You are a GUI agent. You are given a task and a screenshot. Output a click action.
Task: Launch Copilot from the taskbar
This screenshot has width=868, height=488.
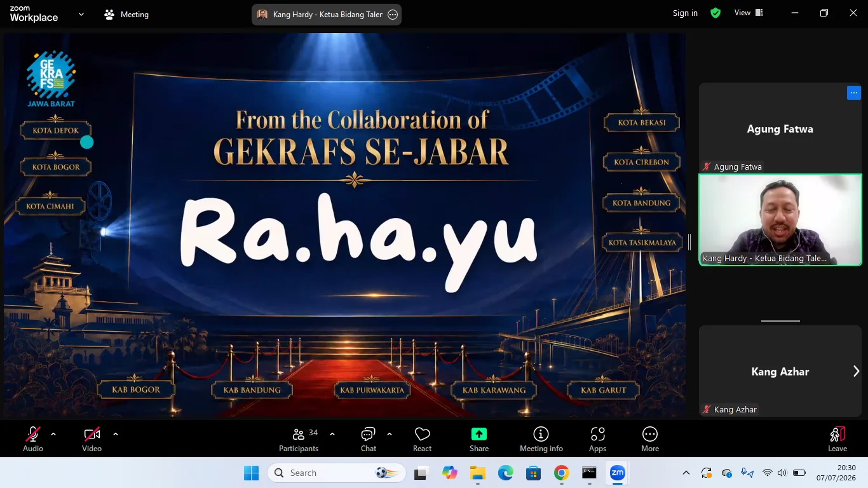450,473
